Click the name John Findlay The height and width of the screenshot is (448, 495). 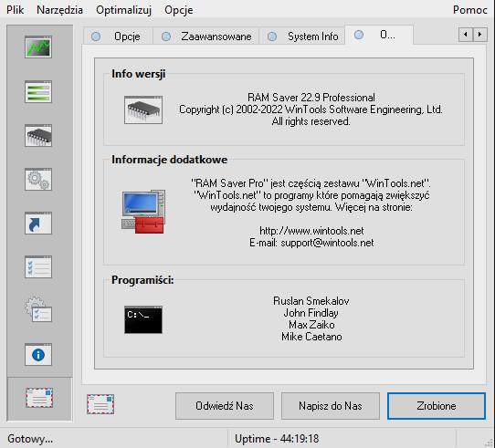[311, 313]
